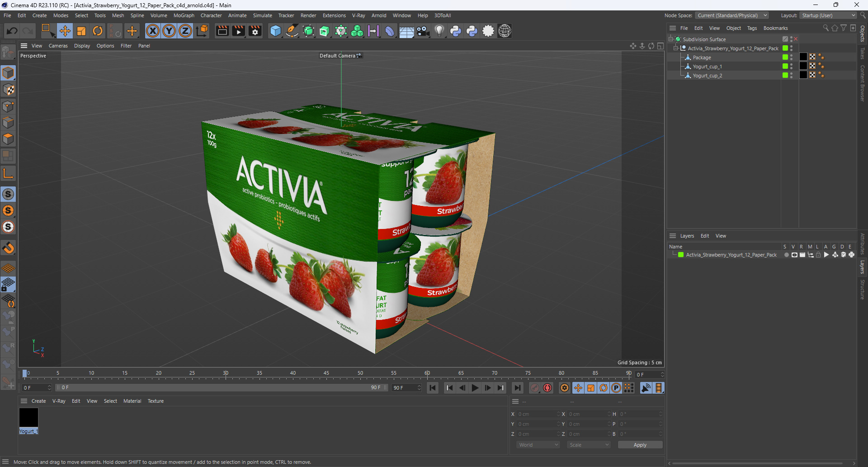868x467 pixels.
Task: Toggle Z axis lock
Action: tap(185, 31)
